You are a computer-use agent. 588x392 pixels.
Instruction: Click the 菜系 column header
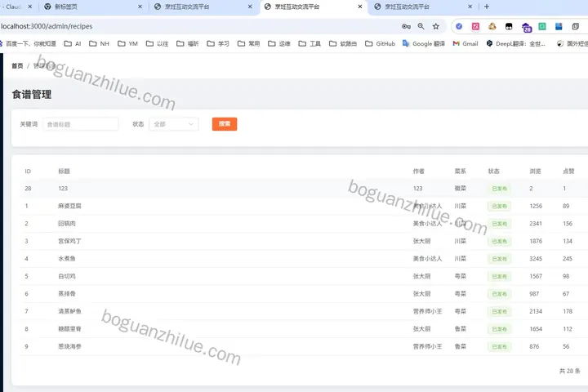(x=460, y=171)
